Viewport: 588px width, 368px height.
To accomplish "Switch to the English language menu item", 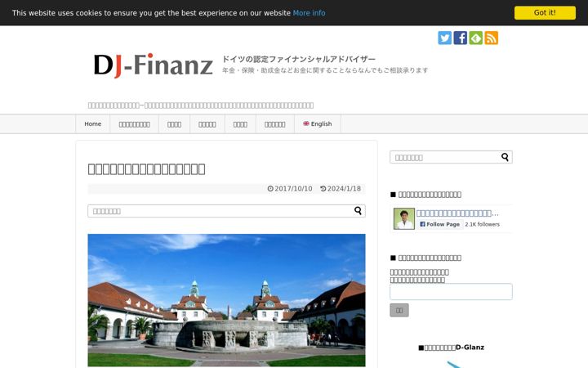I will (317, 124).
